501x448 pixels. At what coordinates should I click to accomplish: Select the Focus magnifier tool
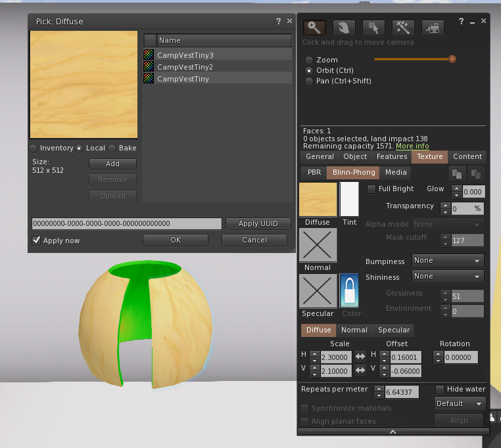[315, 28]
